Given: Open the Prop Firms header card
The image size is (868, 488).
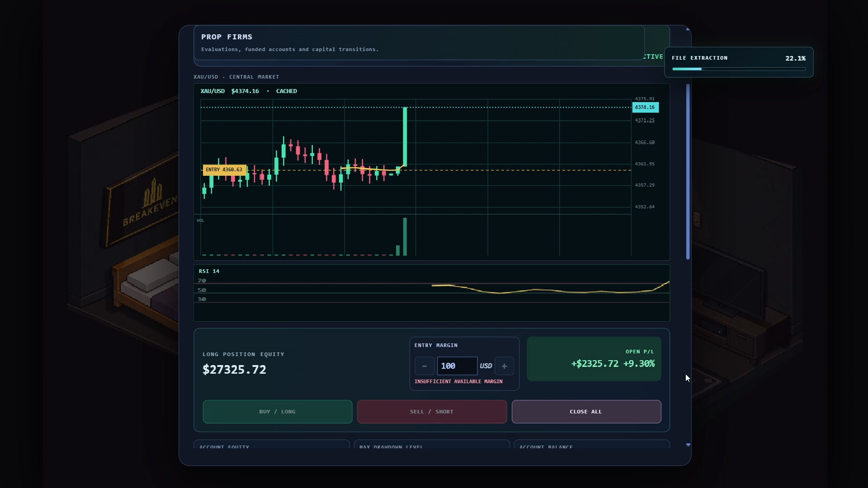Looking at the screenshot, I should (x=419, y=43).
